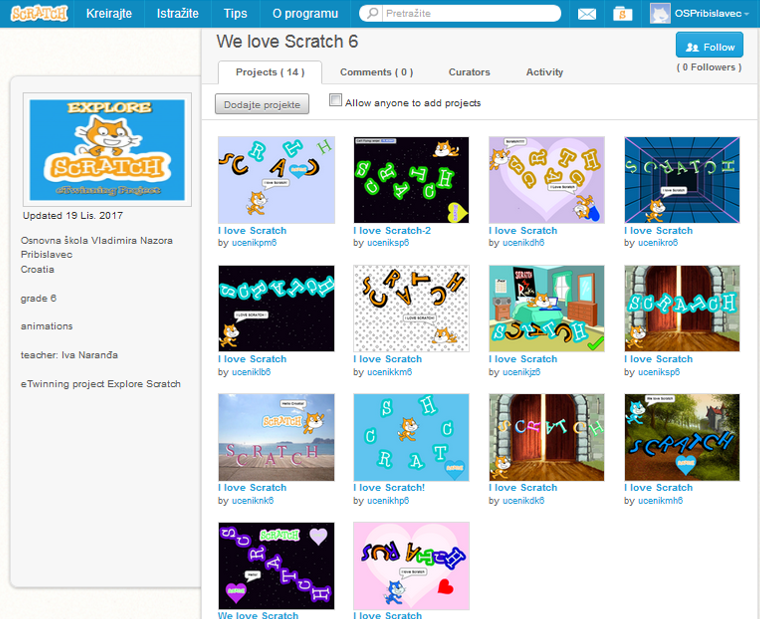This screenshot has width=760, height=619.
Task: Click the Scratch logo in the navigation bar
Action: [x=39, y=14]
